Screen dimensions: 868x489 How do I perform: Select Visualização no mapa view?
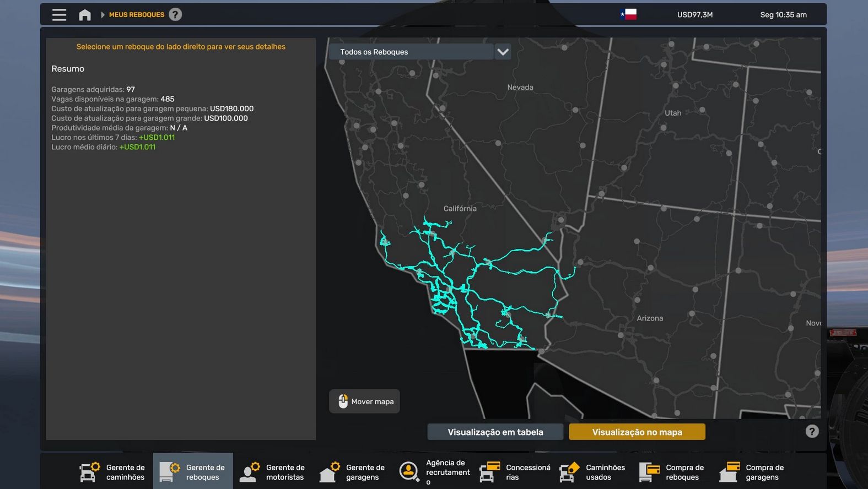(637, 432)
